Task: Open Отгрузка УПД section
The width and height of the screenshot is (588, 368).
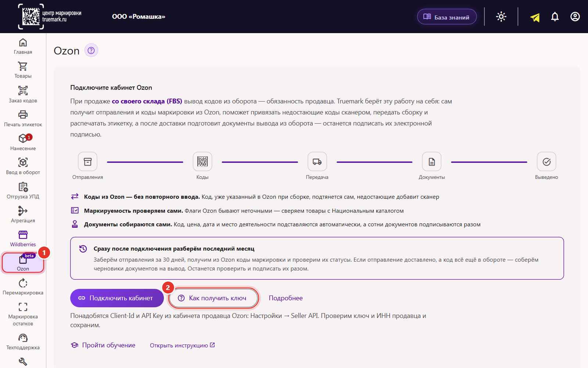Action: coord(23,191)
